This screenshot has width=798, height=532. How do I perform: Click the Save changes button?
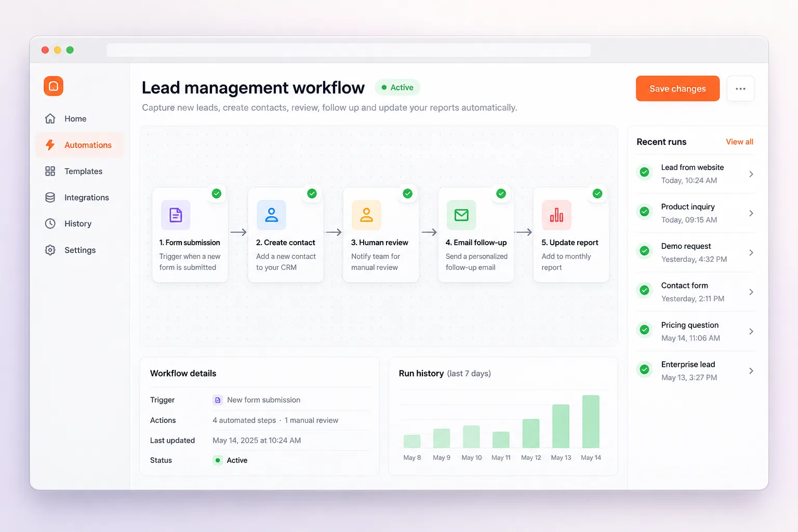[x=677, y=89]
